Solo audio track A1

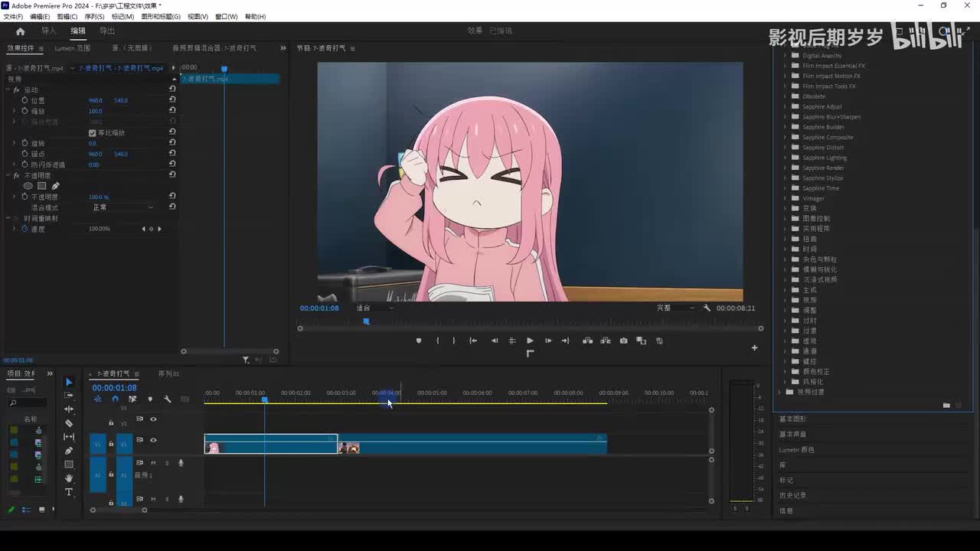[167, 463]
